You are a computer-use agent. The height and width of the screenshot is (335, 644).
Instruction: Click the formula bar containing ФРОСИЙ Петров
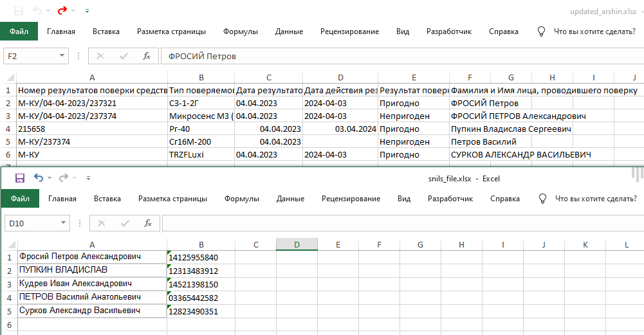coord(386,57)
